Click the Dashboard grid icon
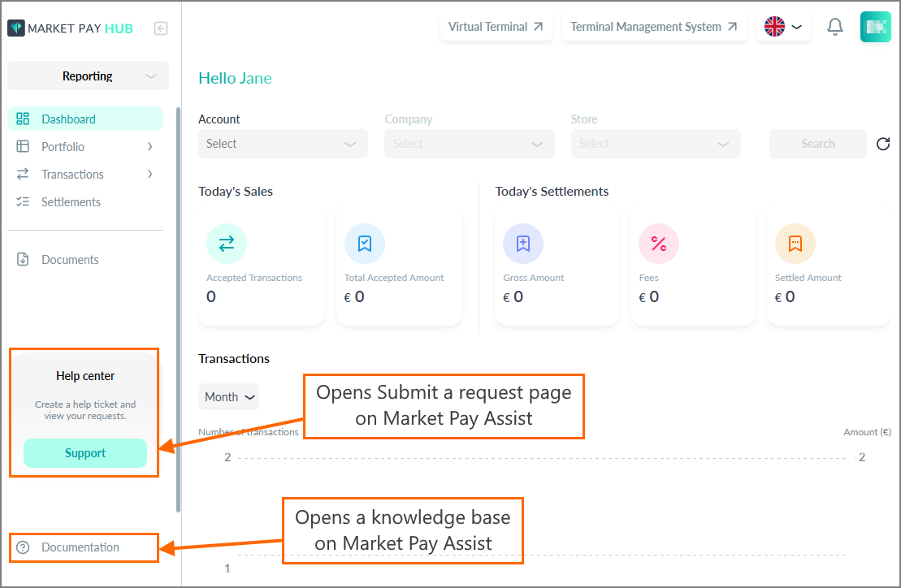The width and height of the screenshot is (901, 588). click(23, 119)
